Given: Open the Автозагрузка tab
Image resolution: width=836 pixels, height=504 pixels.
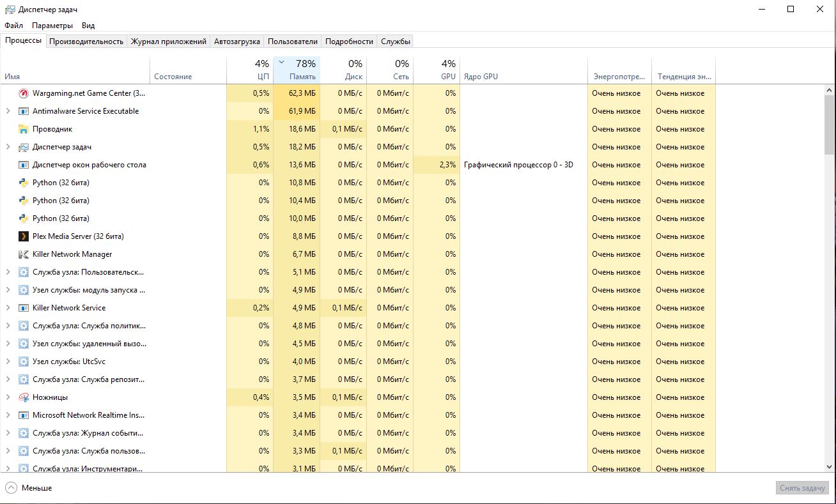Looking at the screenshot, I should [237, 42].
